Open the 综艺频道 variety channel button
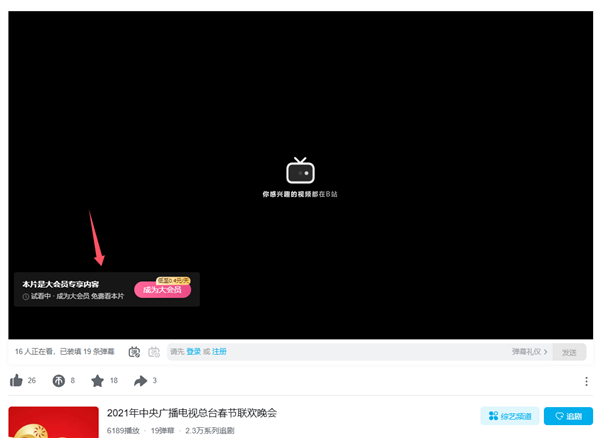 coord(510,416)
